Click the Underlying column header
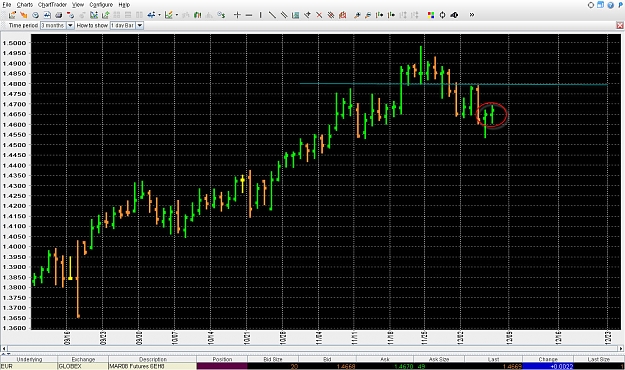Viewport: 625px width, 370px height. pyautogui.click(x=29, y=359)
